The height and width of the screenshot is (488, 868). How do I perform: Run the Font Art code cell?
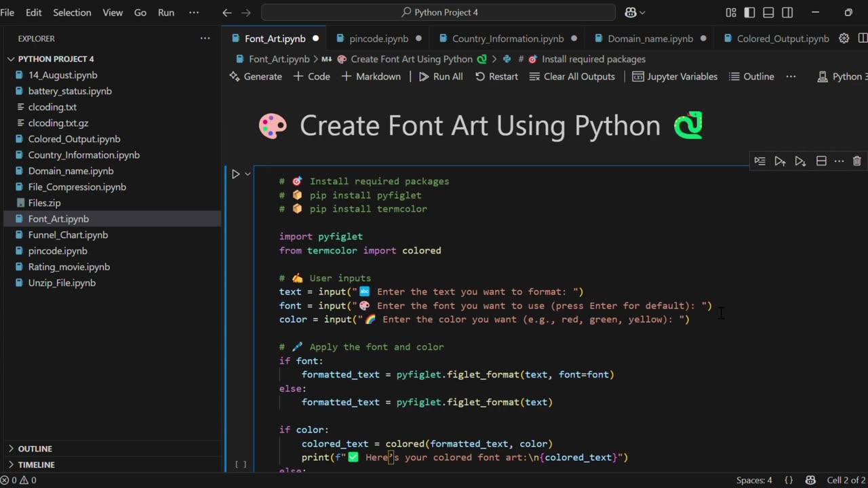point(235,174)
